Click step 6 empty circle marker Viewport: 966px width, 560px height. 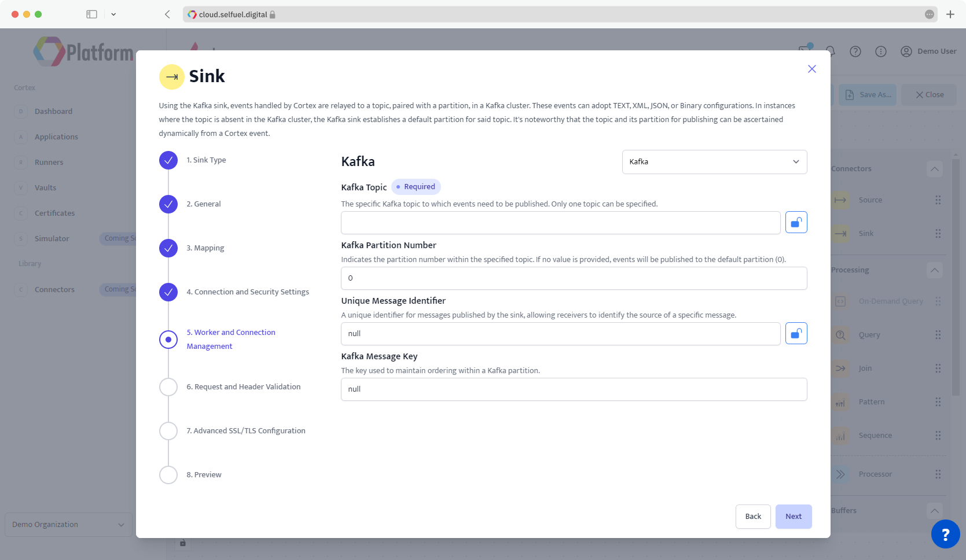point(168,387)
